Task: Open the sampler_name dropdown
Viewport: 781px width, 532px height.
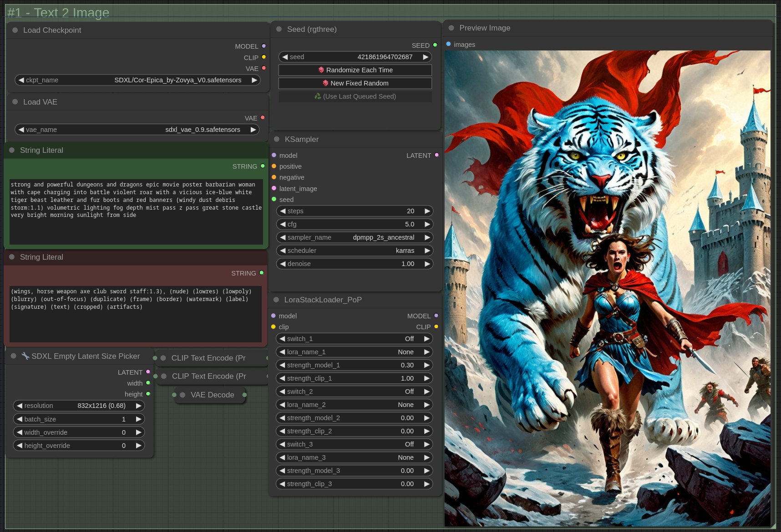Action: click(x=354, y=237)
